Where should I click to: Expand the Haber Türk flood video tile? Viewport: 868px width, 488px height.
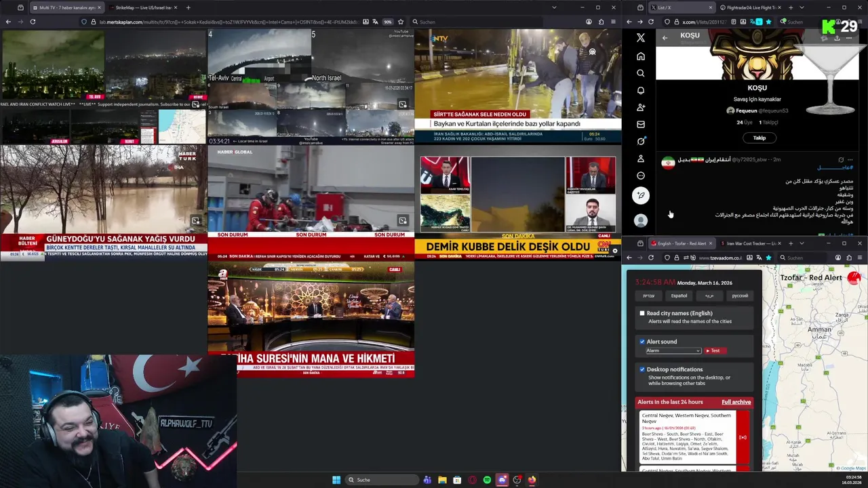pos(196,220)
